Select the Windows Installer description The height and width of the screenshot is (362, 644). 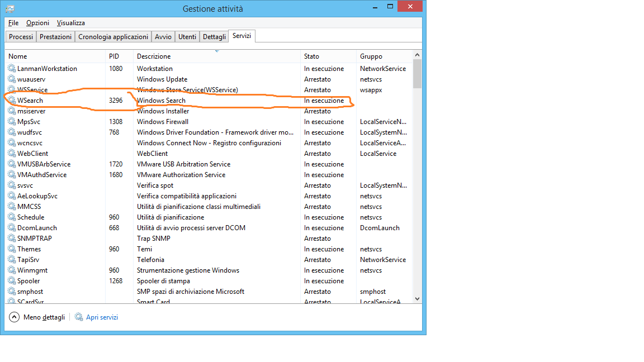pyautogui.click(x=163, y=111)
